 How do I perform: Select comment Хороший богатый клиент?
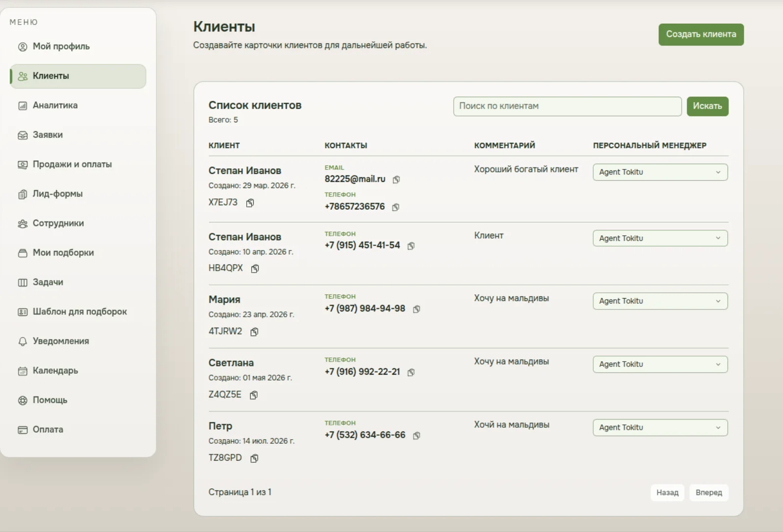coord(526,169)
